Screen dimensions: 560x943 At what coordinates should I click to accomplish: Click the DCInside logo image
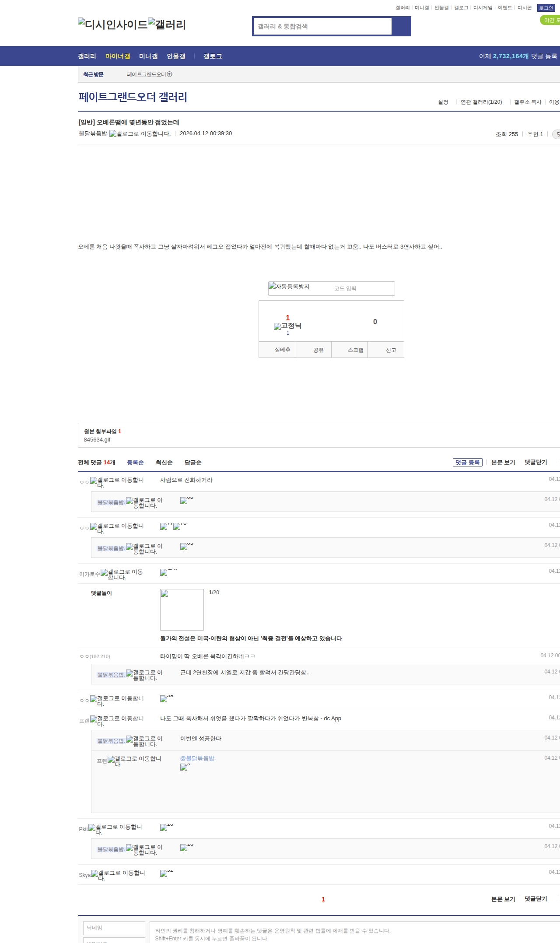tap(113, 25)
